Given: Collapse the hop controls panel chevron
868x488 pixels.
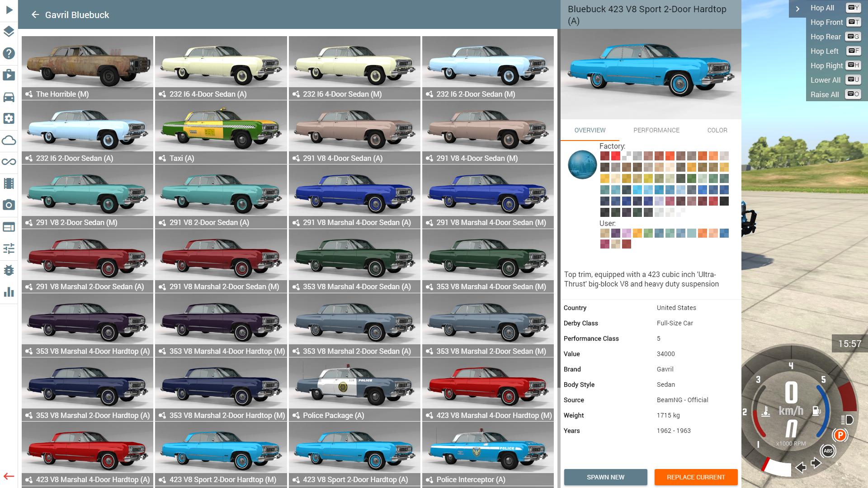Looking at the screenshot, I should coord(797,9).
